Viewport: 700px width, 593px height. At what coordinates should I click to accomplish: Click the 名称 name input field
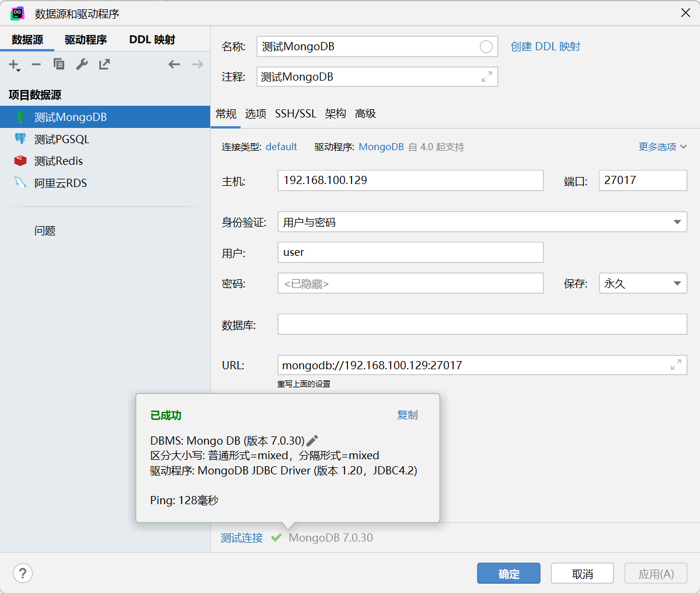coord(377,47)
